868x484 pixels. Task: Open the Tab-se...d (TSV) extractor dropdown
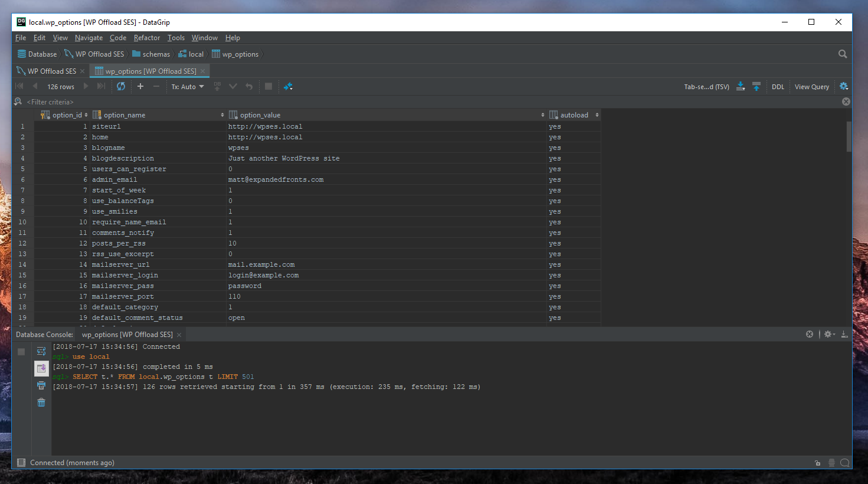706,87
